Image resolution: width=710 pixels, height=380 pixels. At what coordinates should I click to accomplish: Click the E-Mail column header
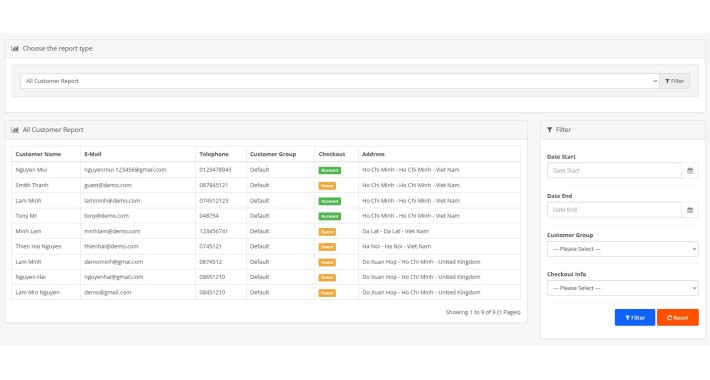pyautogui.click(x=93, y=154)
